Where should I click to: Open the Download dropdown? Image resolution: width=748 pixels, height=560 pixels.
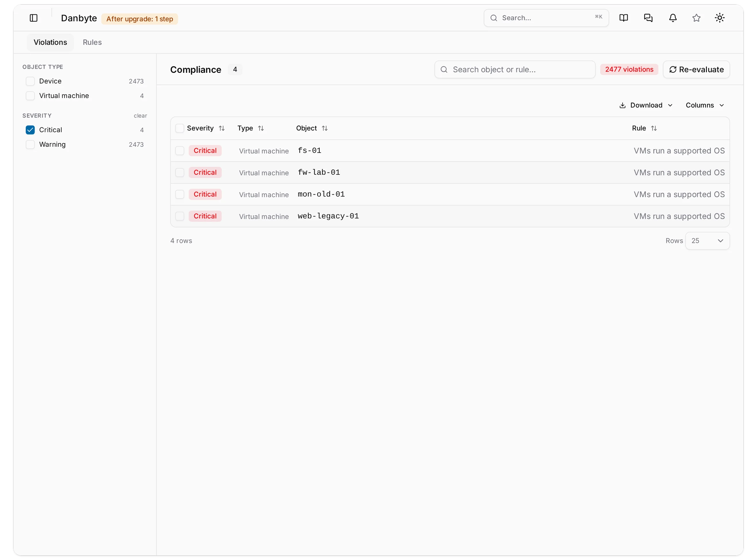point(646,105)
